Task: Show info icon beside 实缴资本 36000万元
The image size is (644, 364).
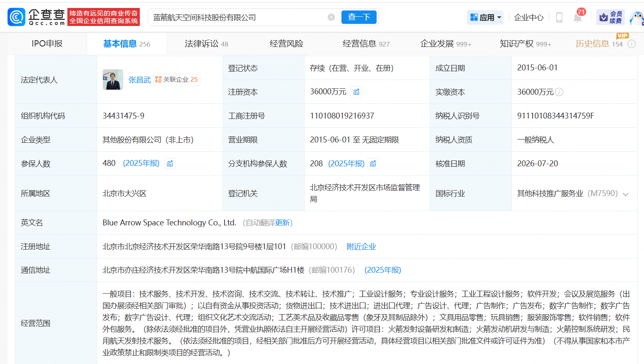Action: pos(559,92)
